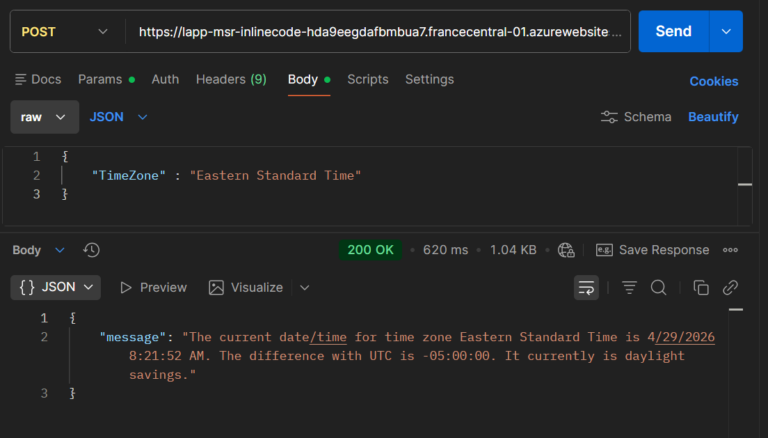
Task: Open the response Preview view
Action: click(x=153, y=288)
